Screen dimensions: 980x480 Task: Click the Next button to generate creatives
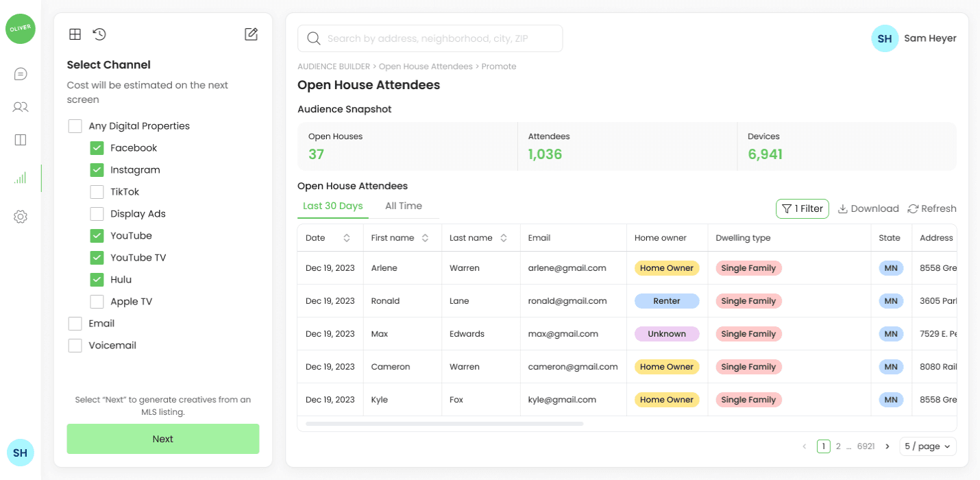[x=162, y=438]
